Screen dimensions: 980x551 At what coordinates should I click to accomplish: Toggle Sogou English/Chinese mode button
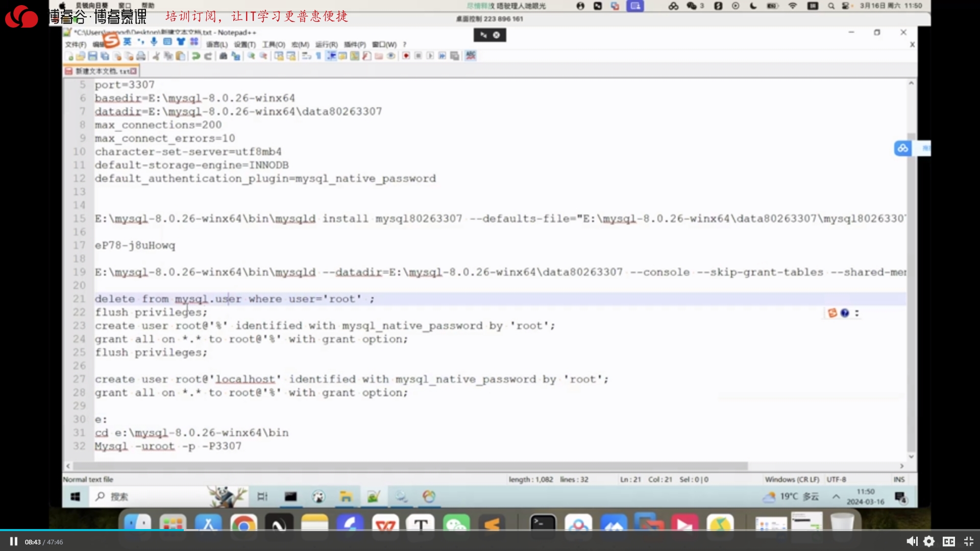coord(127,41)
